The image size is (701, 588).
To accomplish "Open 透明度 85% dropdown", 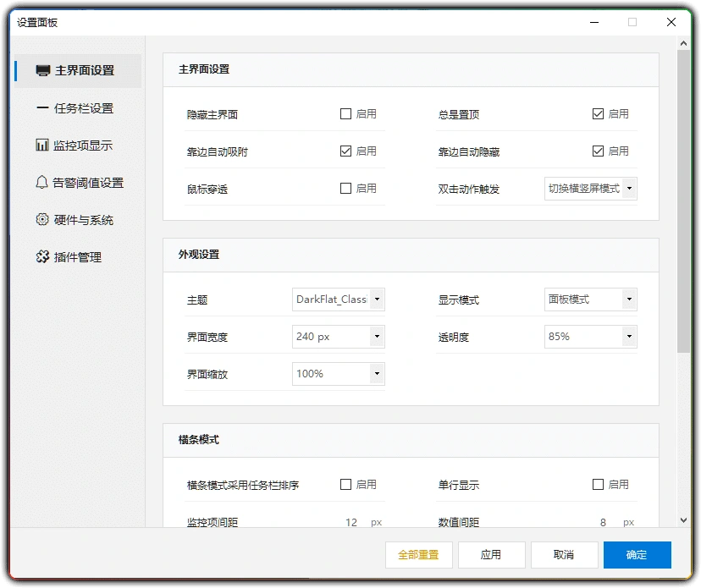I will click(x=591, y=337).
